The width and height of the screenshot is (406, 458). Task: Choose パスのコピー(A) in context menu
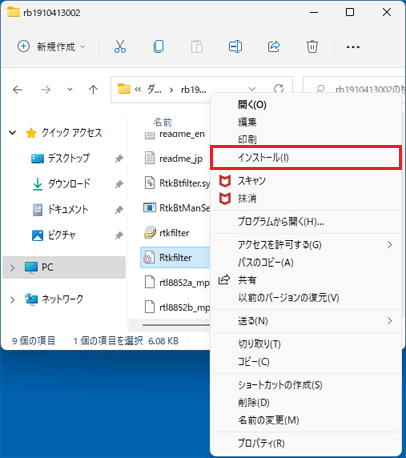(x=306, y=262)
